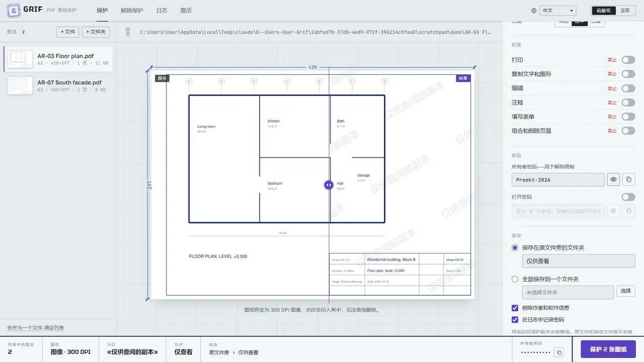Select AR-03 Floor plan.pdf in list
Image resolution: width=644 pixels, height=362 pixels.
click(x=58, y=59)
